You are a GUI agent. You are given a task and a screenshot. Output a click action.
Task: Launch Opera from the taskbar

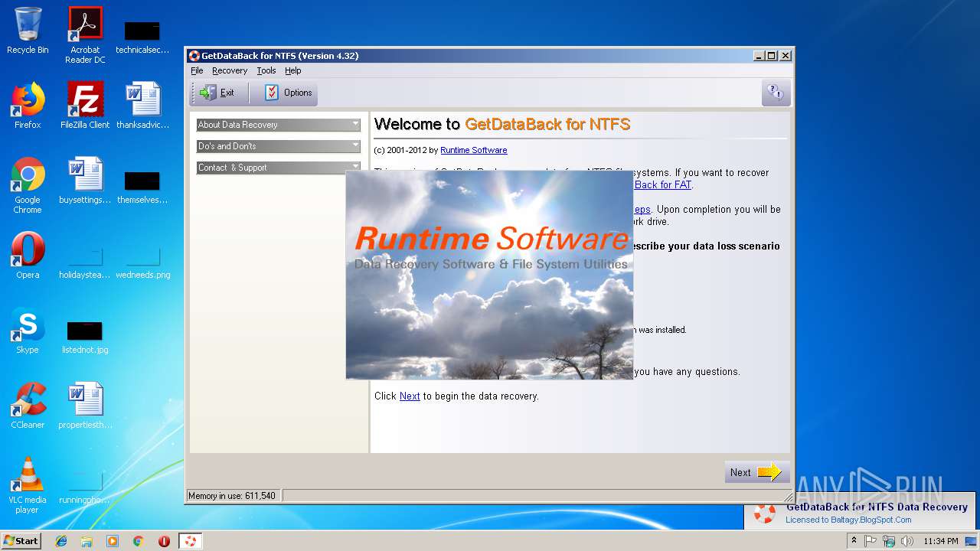coord(164,541)
